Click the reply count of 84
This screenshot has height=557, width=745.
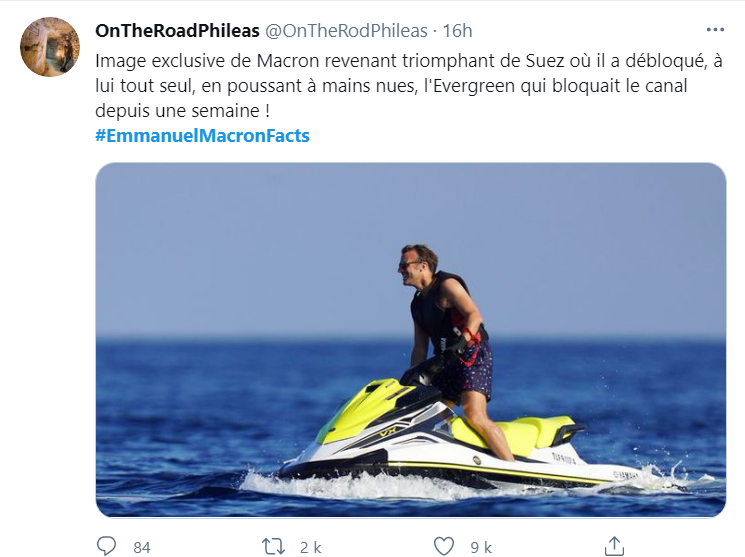pos(141,547)
